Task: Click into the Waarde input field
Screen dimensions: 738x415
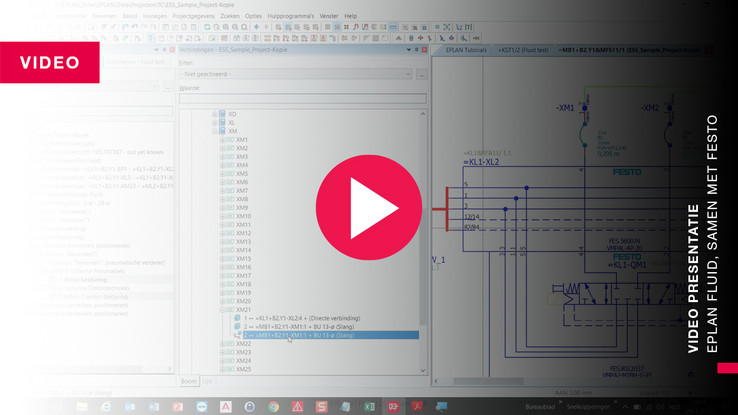Action: tap(303, 98)
